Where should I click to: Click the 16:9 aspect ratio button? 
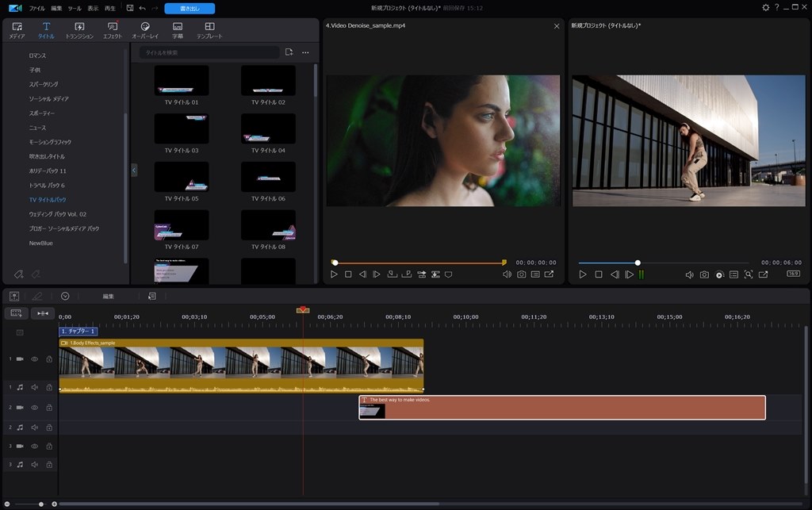(792, 274)
